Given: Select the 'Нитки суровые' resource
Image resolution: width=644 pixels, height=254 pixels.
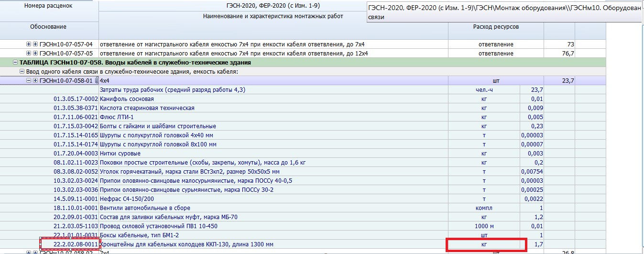Looking at the screenshot, I should (120, 154).
